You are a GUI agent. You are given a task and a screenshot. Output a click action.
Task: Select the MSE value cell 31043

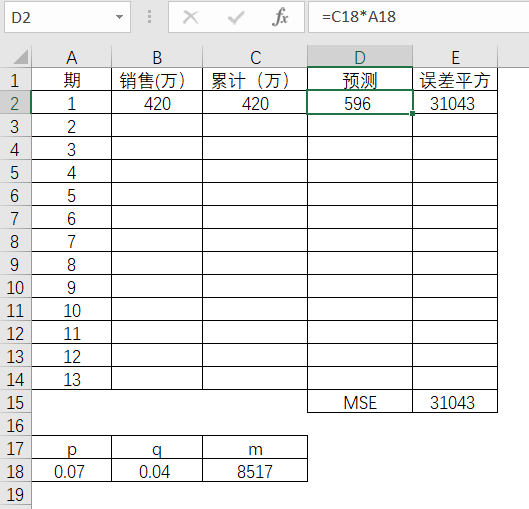click(455, 401)
